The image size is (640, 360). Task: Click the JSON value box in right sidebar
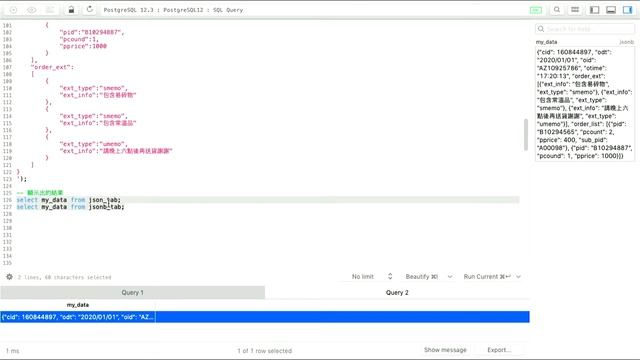coord(584,104)
